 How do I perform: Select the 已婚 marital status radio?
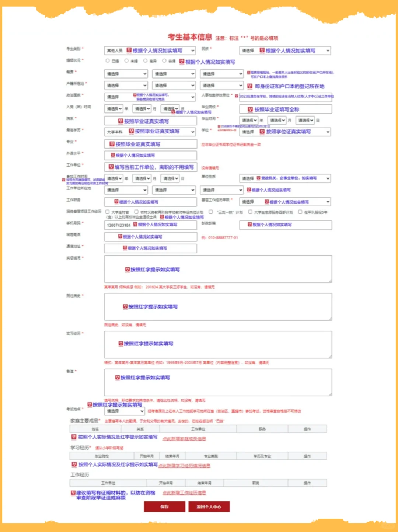(x=108, y=61)
